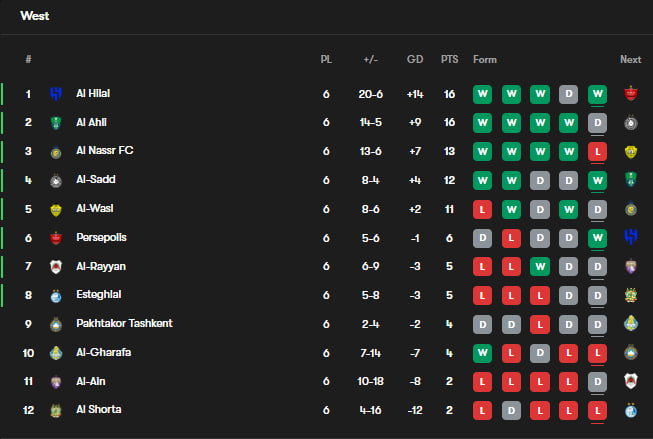Click the GD column header

coord(415,60)
